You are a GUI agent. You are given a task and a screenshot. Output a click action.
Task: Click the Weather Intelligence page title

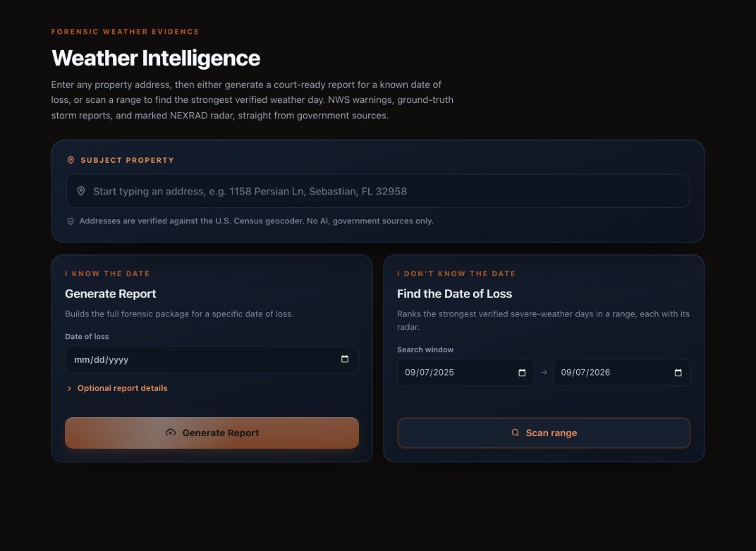pos(156,58)
